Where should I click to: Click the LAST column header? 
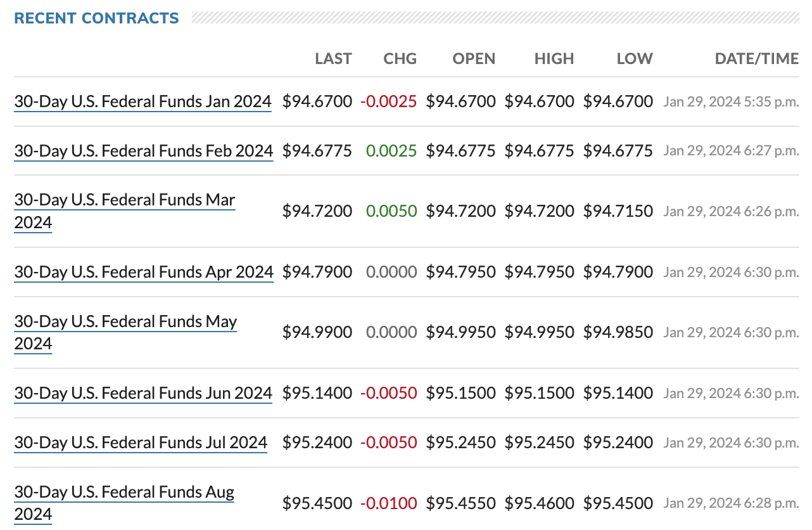coord(333,59)
